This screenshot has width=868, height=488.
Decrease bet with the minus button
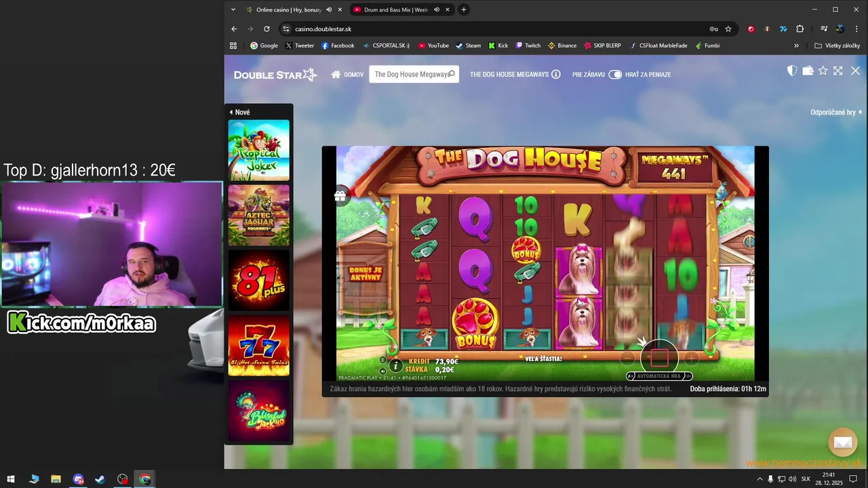pos(628,358)
